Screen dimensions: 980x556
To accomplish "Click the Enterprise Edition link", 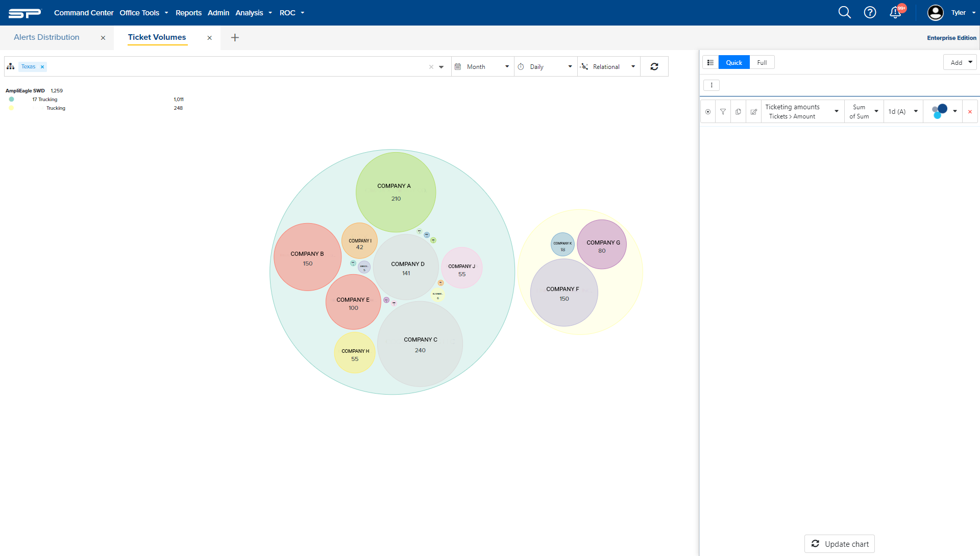I will click(x=951, y=38).
